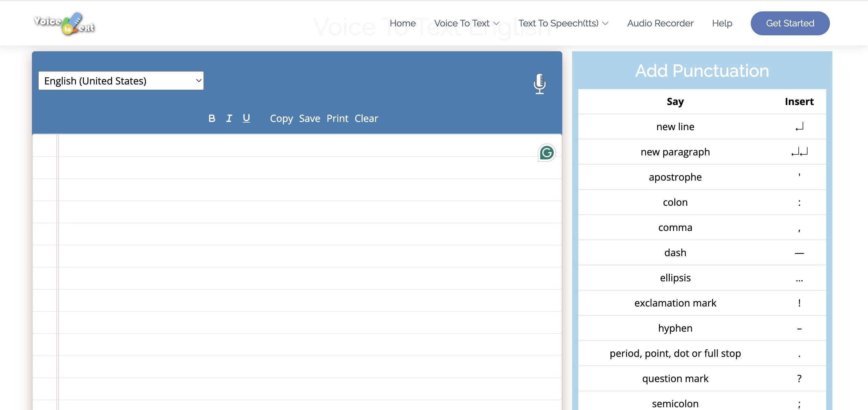The width and height of the screenshot is (868, 410).
Task: Copy the transcribed text
Action: coord(281,118)
